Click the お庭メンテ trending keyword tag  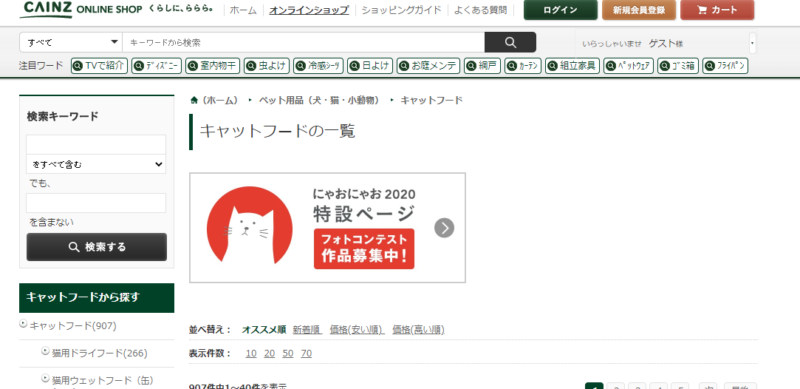428,66
